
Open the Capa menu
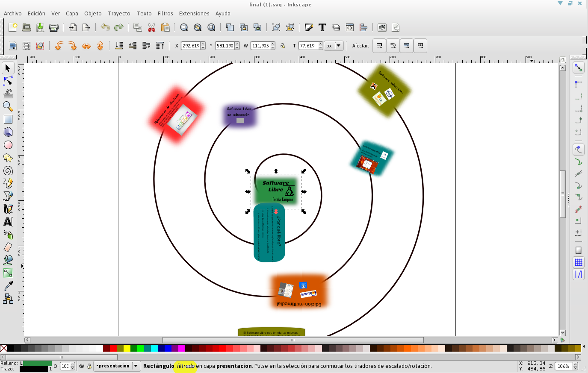pyautogui.click(x=72, y=14)
